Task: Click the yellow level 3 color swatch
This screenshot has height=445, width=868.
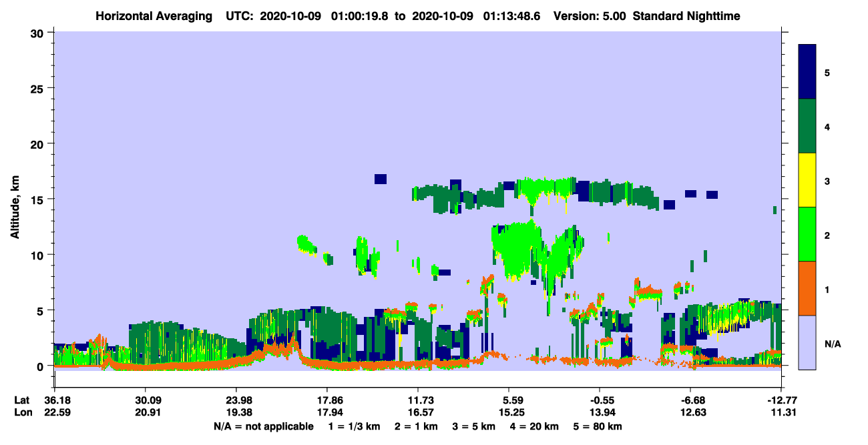Action: pyautogui.click(x=807, y=180)
